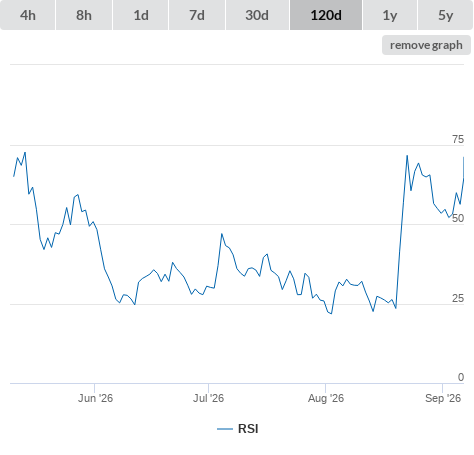
Task: Select the 7d time range
Action: 197,15
